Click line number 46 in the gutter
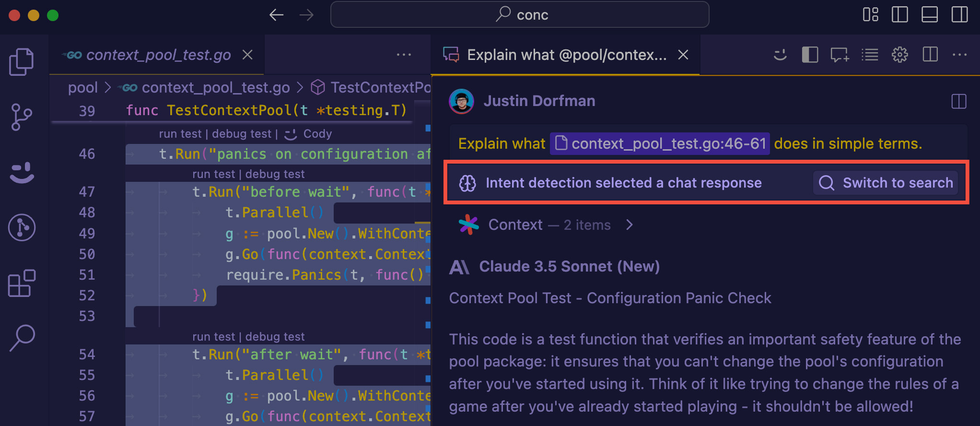The image size is (980, 426). coord(87,154)
